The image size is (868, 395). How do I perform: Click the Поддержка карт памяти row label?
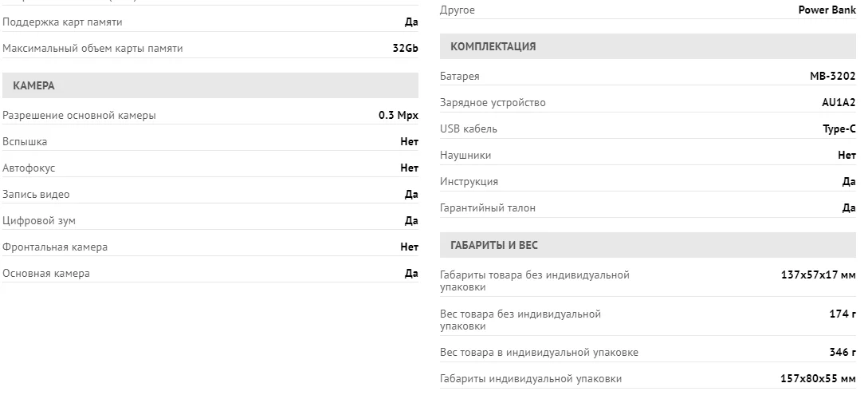[62, 22]
